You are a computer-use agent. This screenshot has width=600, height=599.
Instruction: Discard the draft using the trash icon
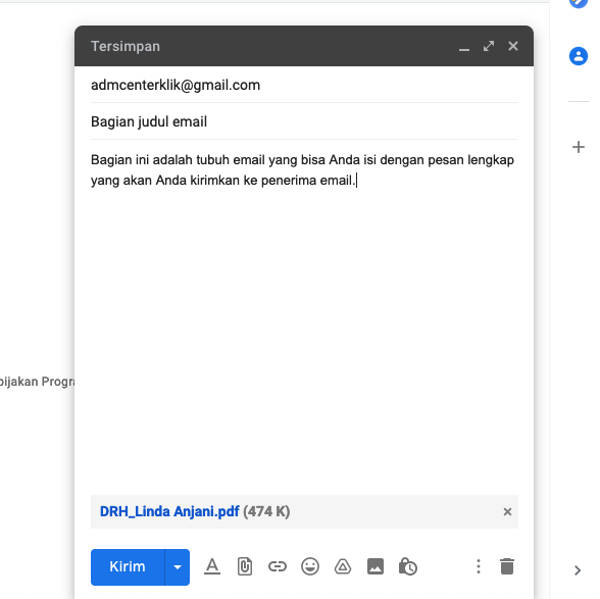pos(507,567)
